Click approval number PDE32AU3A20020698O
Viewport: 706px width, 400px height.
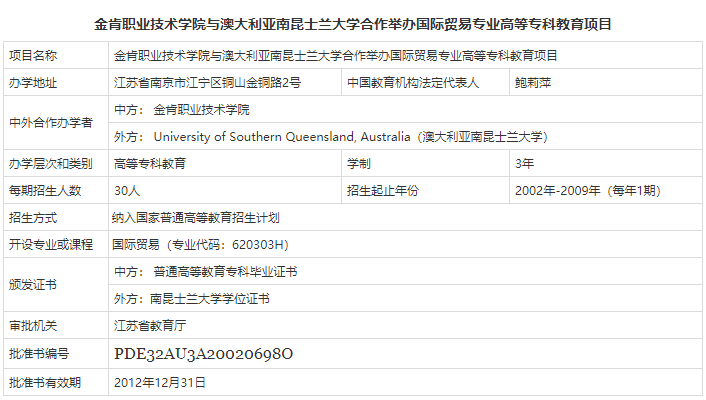point(204,354)
